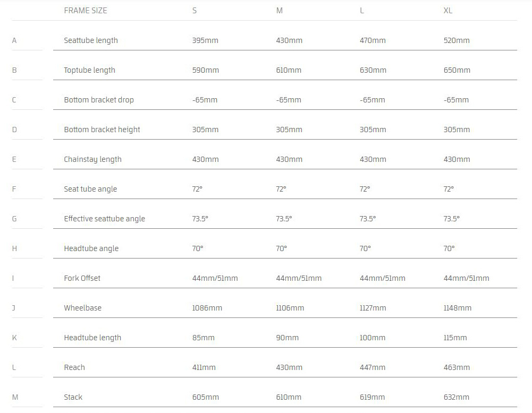Select the S frame size column header
The width and height of the screenshot is (532, 413).
point(195,11)
